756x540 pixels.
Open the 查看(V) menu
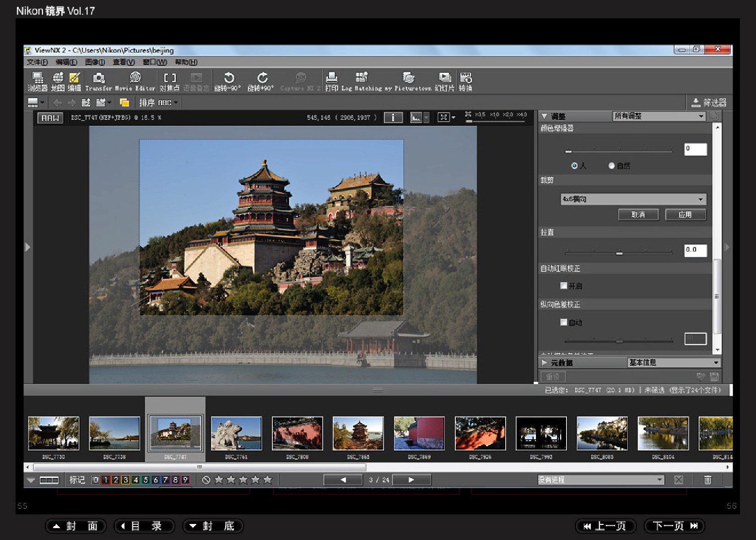[124, 62]
